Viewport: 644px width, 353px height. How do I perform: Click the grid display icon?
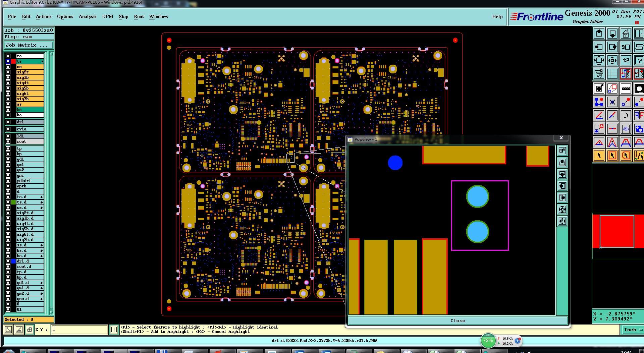612,74
